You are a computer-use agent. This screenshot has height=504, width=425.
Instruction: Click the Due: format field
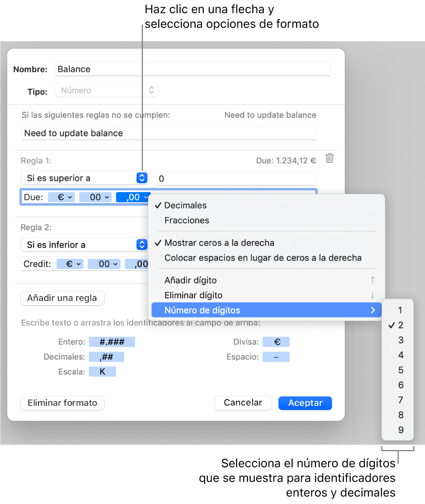coord(169,197)
